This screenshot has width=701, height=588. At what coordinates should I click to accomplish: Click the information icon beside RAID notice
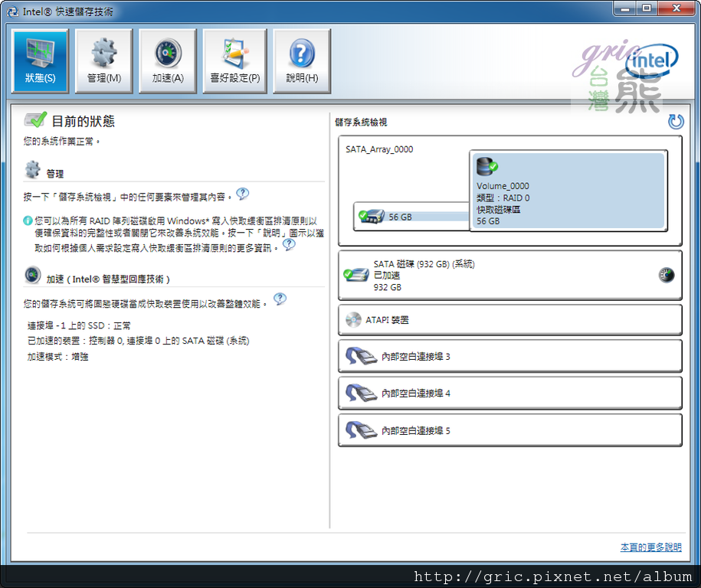pos(28,220)
